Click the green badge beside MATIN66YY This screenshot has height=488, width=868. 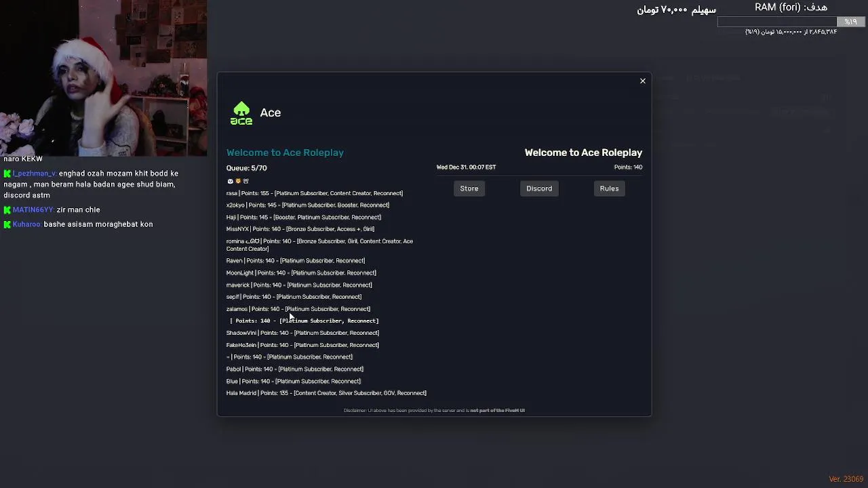pyautogui.click(x=7, y=210)
